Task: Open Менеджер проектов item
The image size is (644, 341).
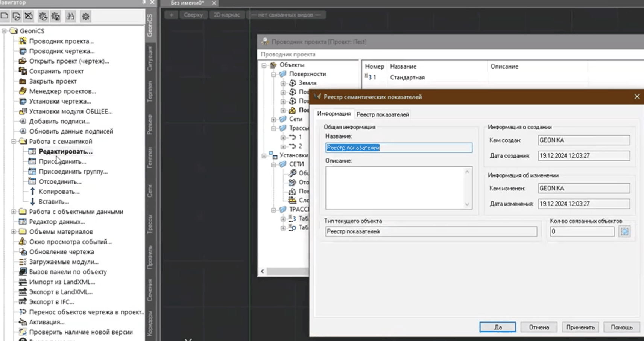Action: [62, 91]
